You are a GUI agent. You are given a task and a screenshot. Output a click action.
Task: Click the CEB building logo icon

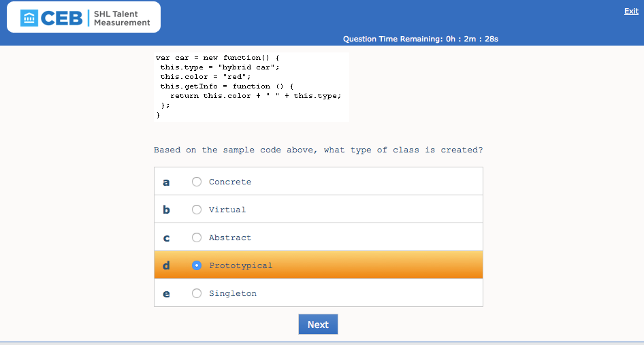29,18
